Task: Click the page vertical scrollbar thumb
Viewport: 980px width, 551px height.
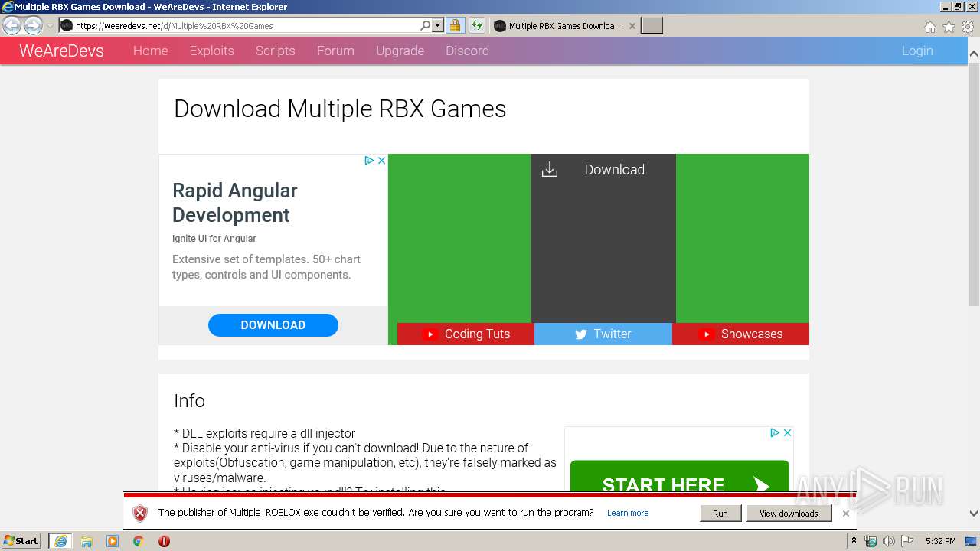Action: (974, 184)
